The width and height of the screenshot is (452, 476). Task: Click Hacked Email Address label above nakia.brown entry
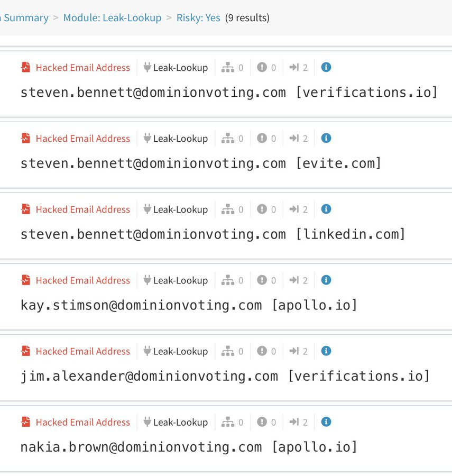[83, 422]
